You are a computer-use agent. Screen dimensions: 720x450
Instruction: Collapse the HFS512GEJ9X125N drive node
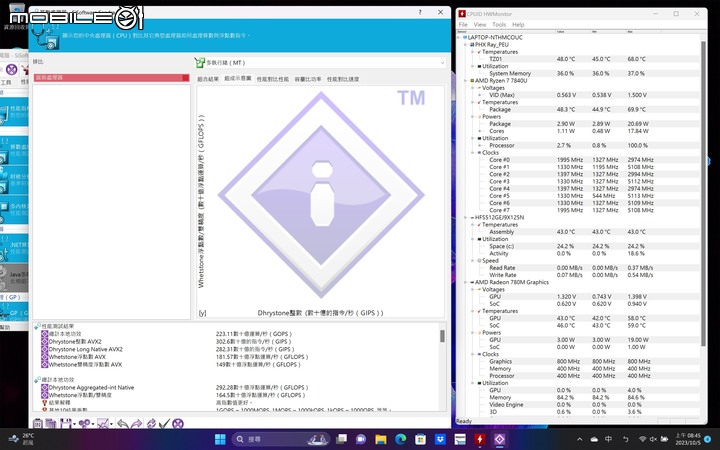[467, 217]
